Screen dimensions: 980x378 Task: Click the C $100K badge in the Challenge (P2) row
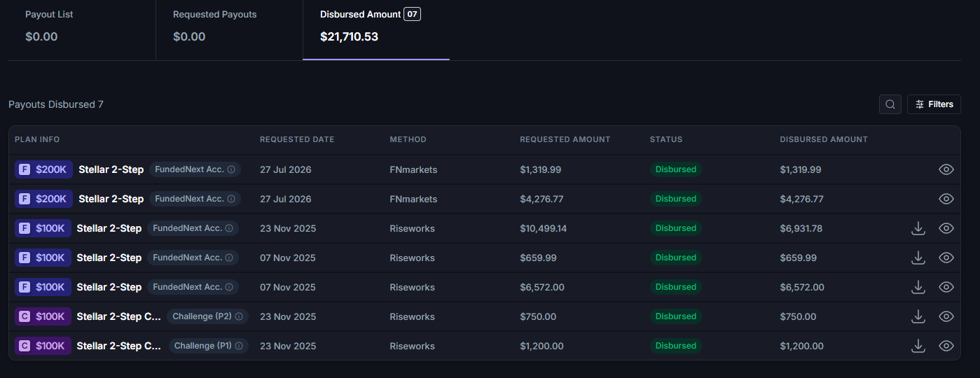click(43, 316)
